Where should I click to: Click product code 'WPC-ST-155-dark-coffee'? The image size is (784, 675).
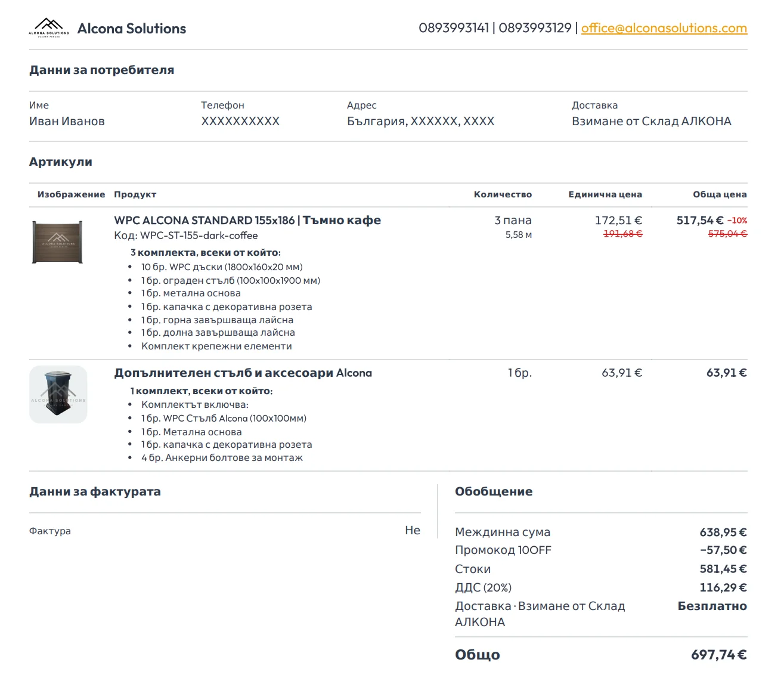point(199,236)
